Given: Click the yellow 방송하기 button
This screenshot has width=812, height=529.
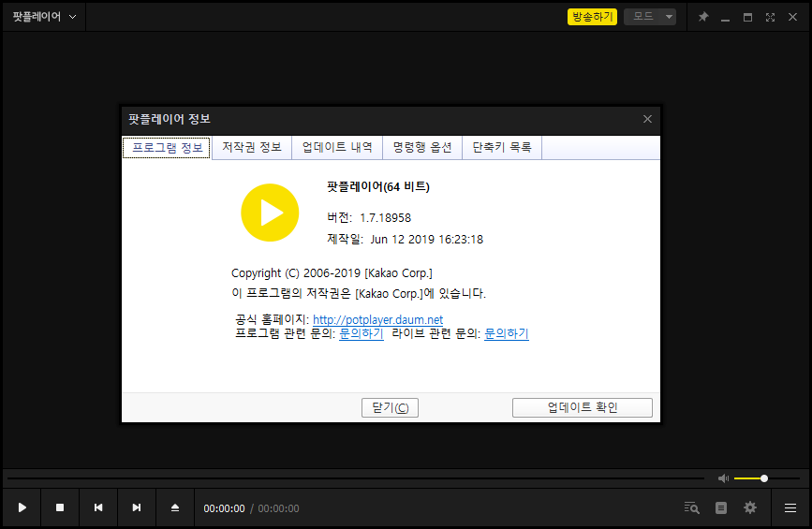Looking at the screenshot, I should 593,17.
